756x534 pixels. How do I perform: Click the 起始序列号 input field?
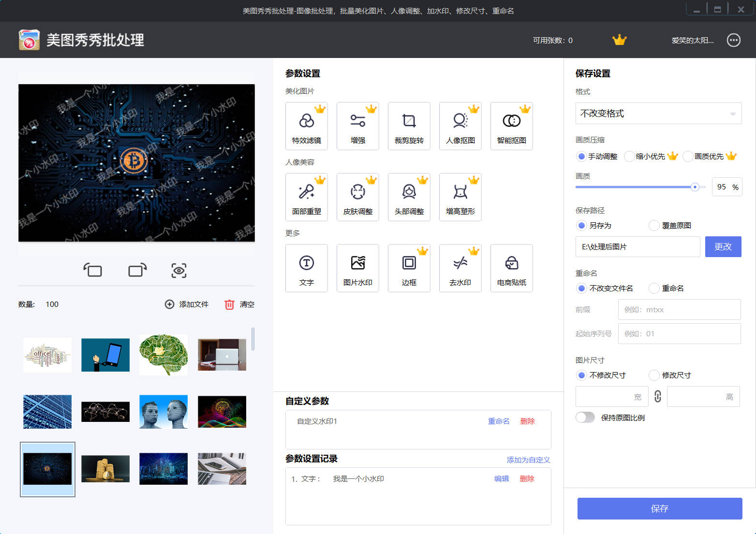click(679, 334)
